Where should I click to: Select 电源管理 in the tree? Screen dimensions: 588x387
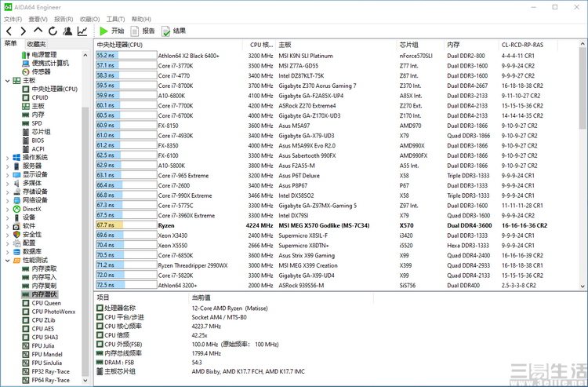(39, 55)
